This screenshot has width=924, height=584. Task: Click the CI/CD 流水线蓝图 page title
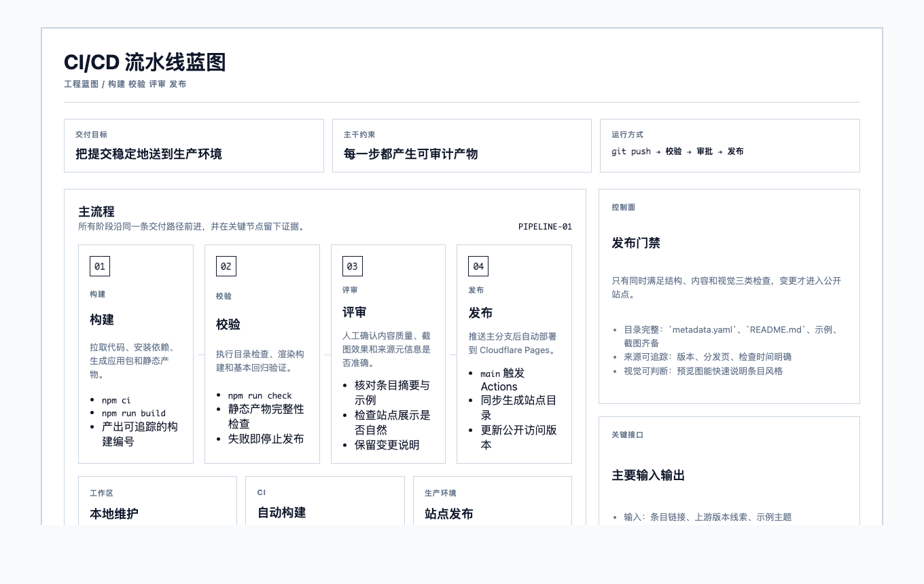[145, 62]
